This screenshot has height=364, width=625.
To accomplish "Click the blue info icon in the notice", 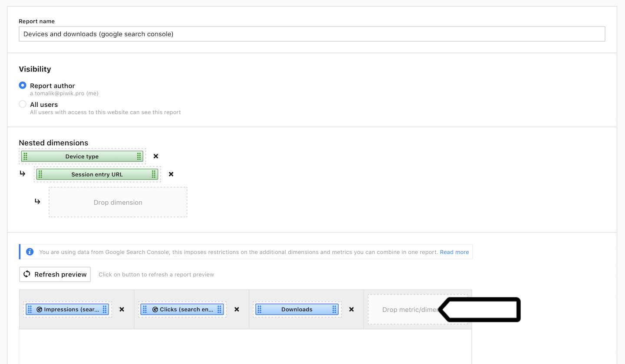I will coord(30,252).
